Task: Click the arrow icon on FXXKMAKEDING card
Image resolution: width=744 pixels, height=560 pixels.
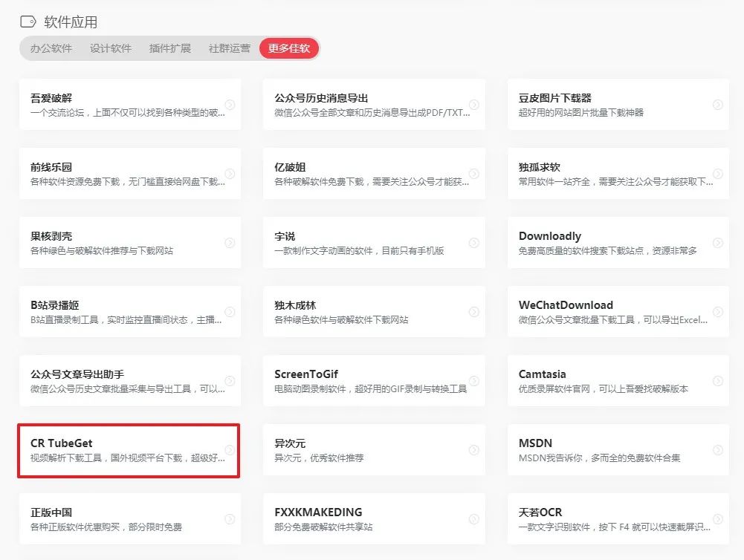Action: click(474, 519)
